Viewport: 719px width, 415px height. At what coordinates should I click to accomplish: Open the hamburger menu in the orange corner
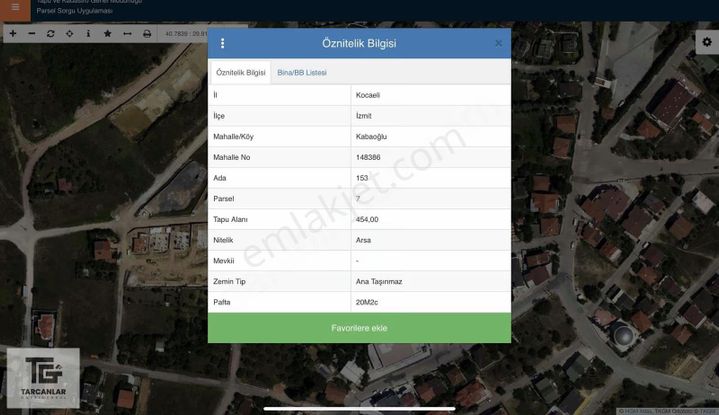[15, 7]
